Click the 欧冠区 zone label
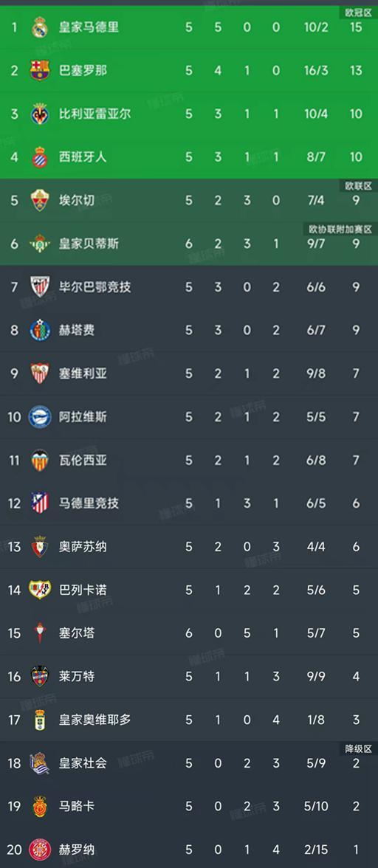378x868 pixels. pos(358,12)
